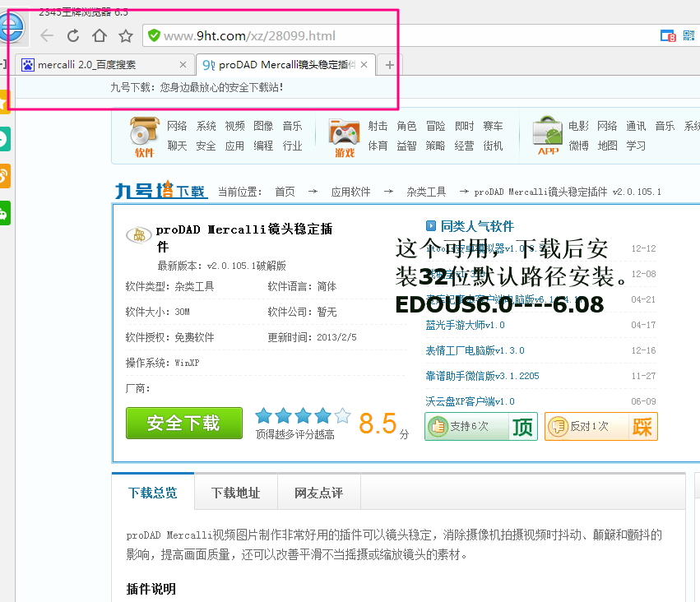The height and width of the screenshot is (602, 700).
Task: Click the blue window icon with badge 8
Action: click(x=668, y=35)
